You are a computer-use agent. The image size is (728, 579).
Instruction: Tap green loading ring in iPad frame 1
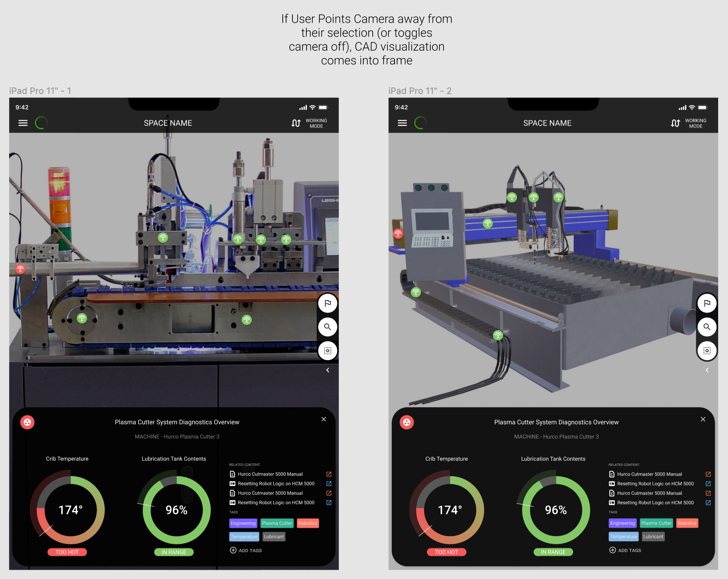pos(41,123)
